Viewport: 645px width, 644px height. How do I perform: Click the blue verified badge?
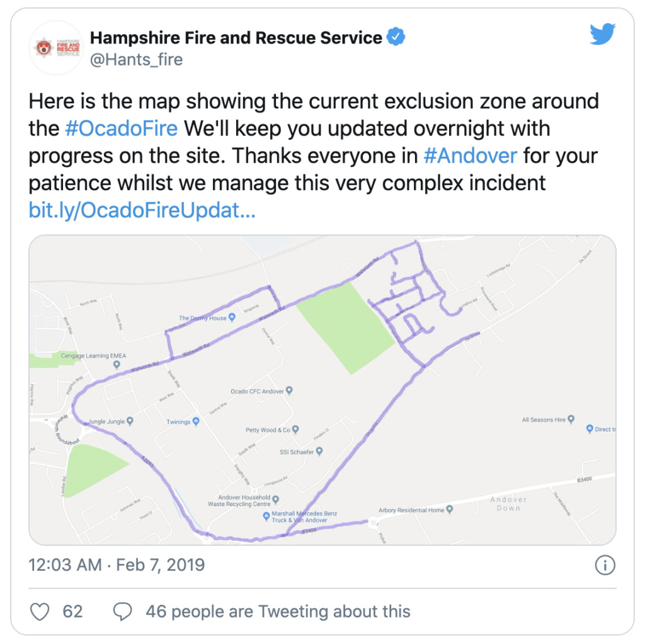(396, 37)
